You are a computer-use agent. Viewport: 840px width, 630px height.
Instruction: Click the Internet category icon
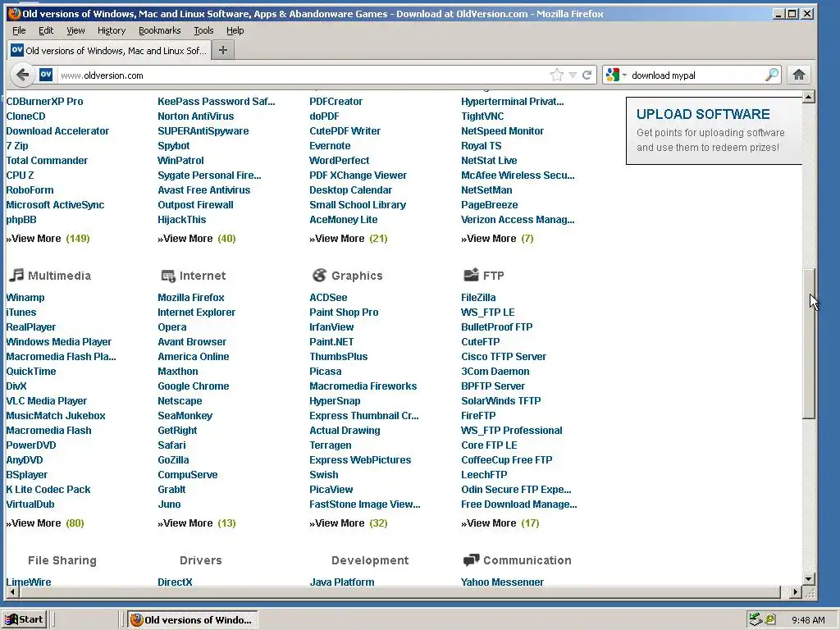[168, 276]
